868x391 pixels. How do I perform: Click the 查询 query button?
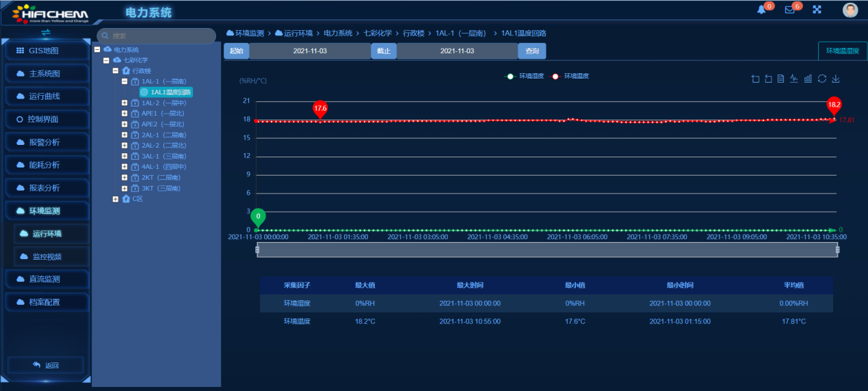[x=532, y=51]
